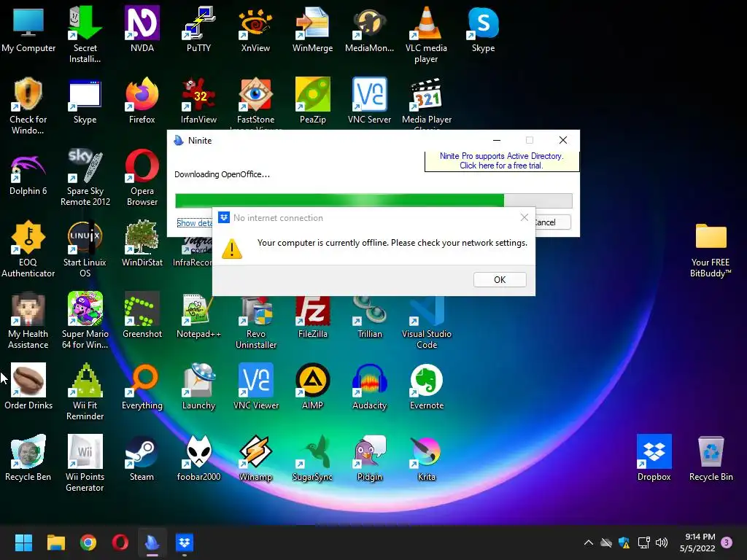Open volume control in system tray

(661, 542)
